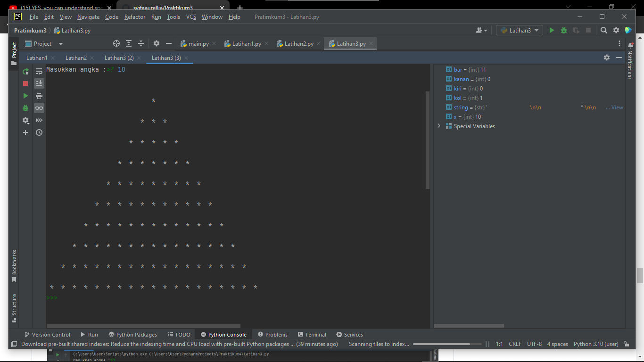Close the Latihan1 console tab

[53, 58]
